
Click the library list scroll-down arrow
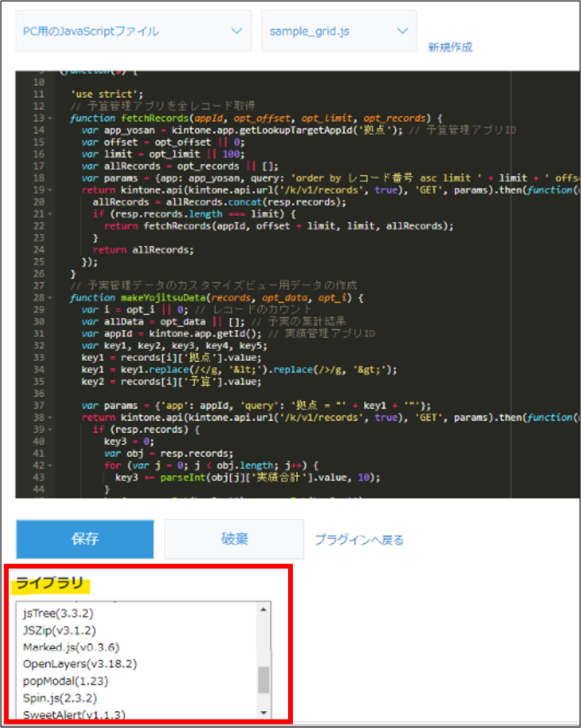pos(263,712)
